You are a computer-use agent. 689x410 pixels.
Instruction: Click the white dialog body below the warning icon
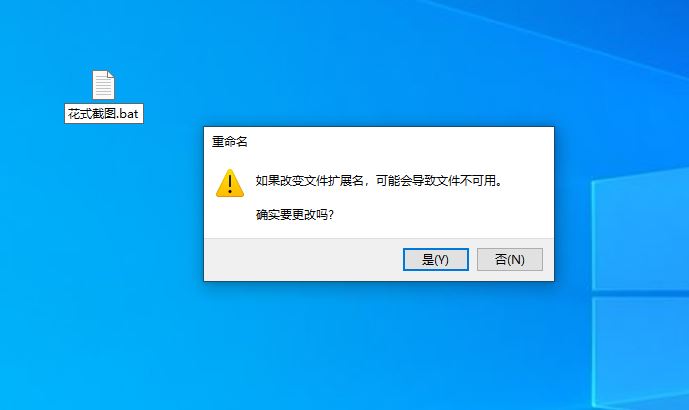230,218
